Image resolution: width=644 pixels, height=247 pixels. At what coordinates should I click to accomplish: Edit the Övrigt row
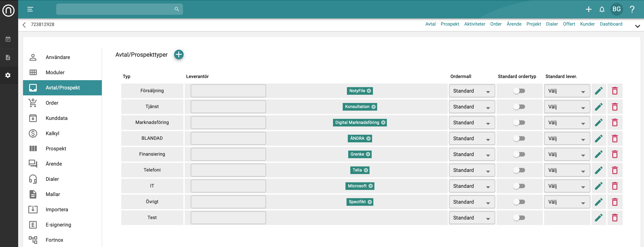[599, 202]
